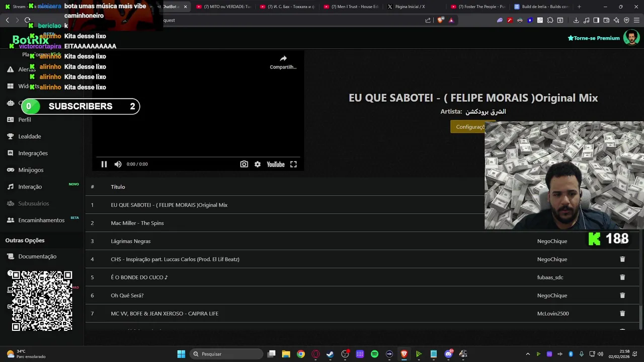
Task: Click the Interação music note icon
Action: click(10, 187)
